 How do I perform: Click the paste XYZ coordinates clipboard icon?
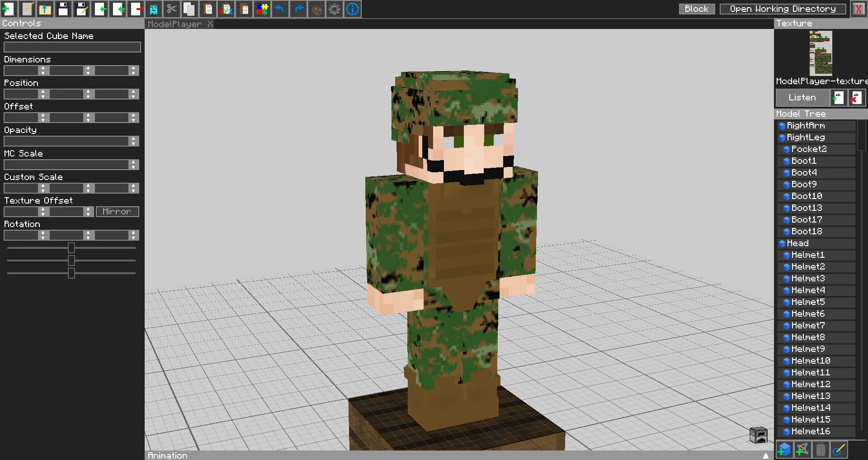(x=226, y=9)
